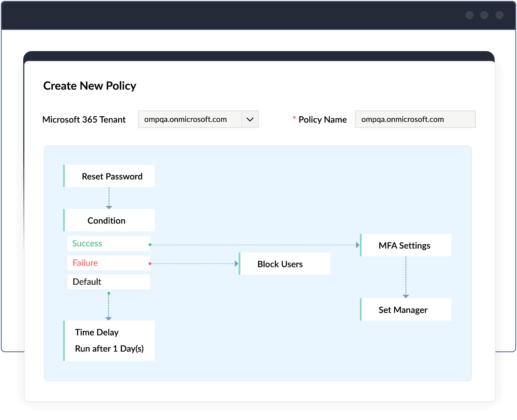
Task: Edit the Policy Name input field
Action: tap(415, 119)
